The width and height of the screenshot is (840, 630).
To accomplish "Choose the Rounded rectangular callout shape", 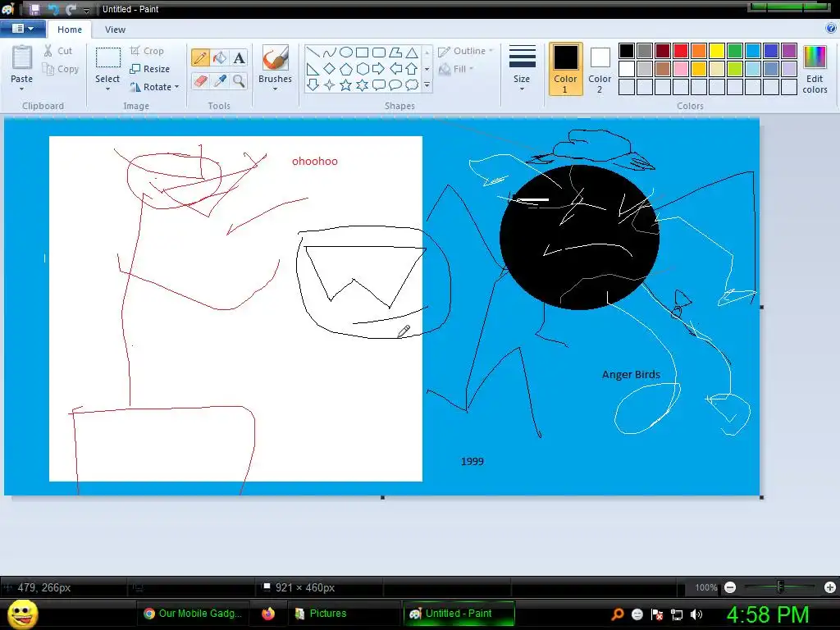I will pos(379,84).
